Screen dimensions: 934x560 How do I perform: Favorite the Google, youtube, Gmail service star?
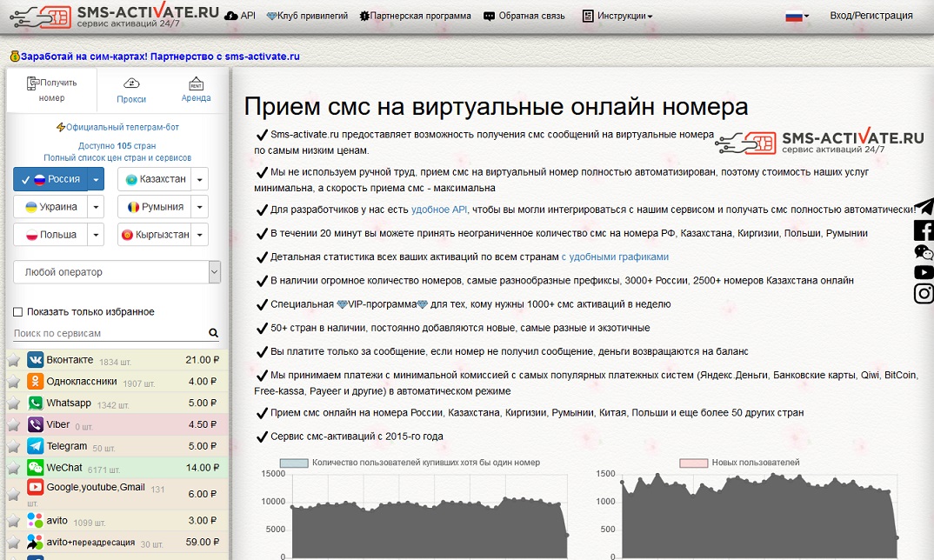14,494
